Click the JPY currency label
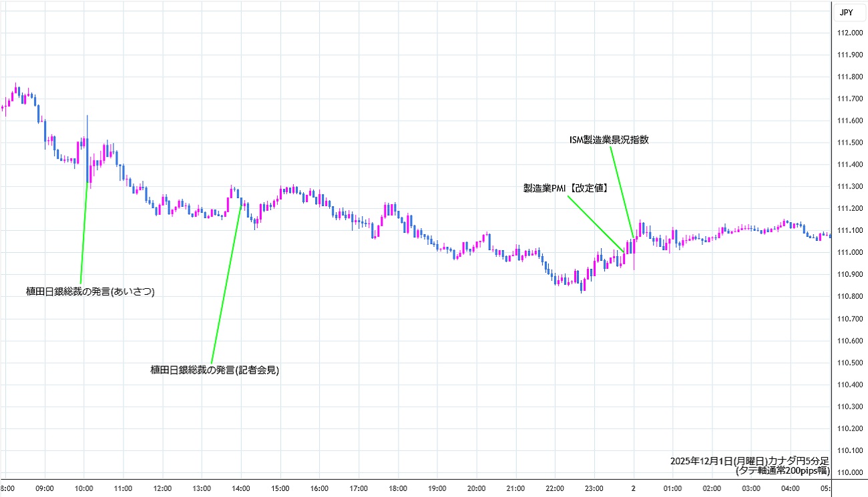868x497 pixels. coord(846,12)
